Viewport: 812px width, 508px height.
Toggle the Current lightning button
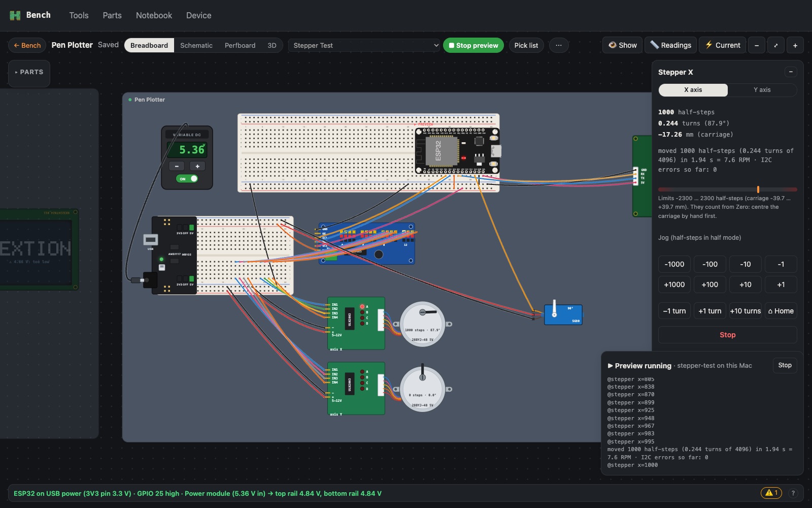pos(723,45)
